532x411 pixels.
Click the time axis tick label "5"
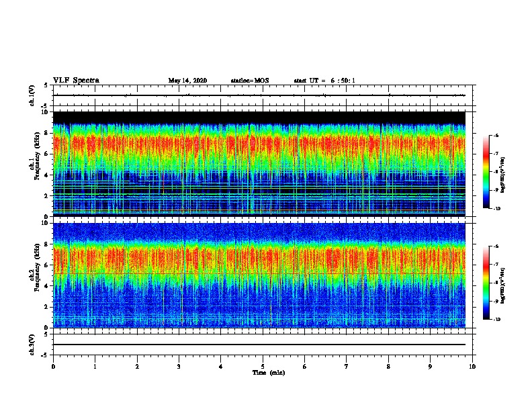click(x=263, y=367)
